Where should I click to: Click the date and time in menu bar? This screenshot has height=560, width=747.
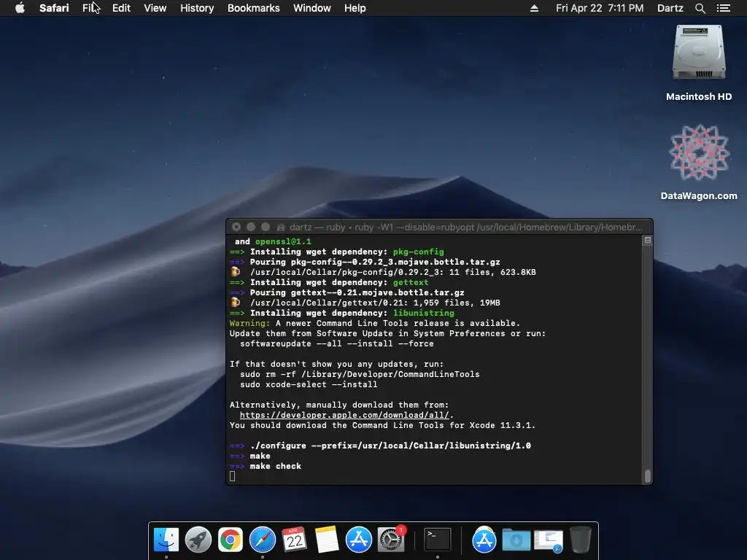click(600, 8)
